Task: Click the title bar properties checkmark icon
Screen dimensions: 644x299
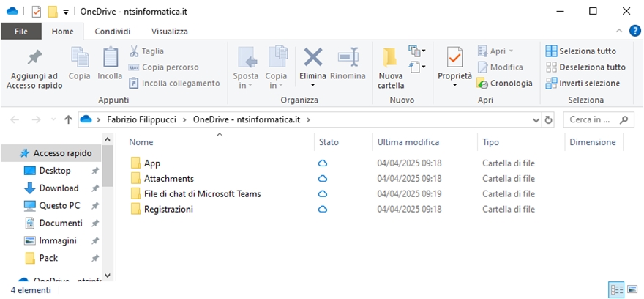Action: (x=37, y=12)
